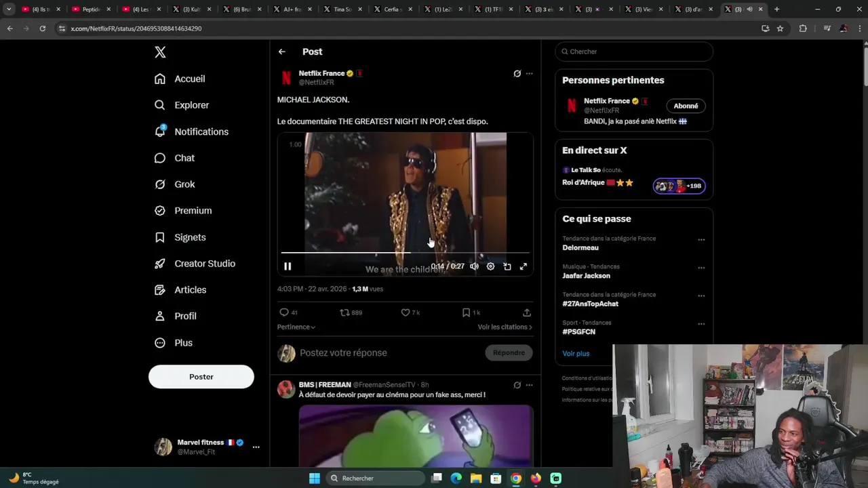Open Delormeau trend
This screenshot has width=868, height=488.
pos(580,248)
